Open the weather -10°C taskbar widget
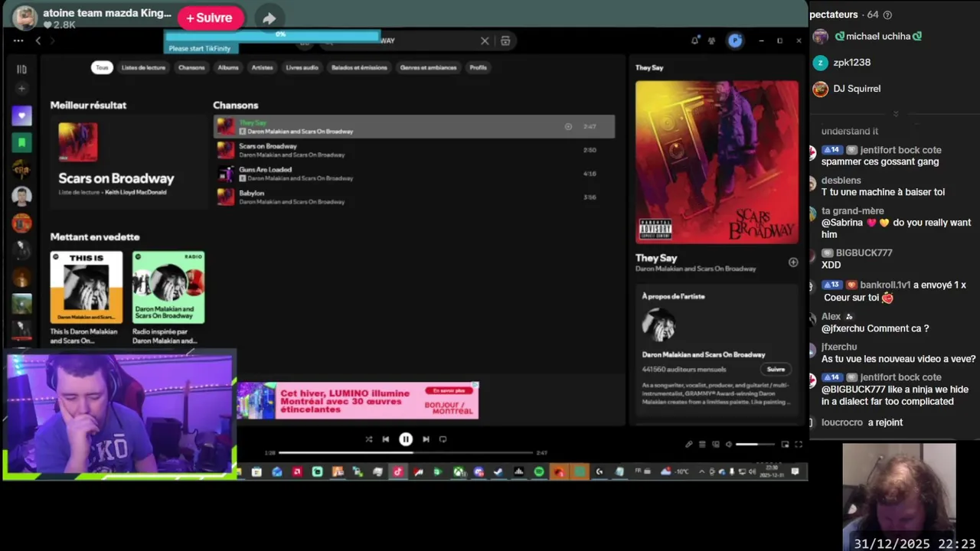Viewport: 980px width, 551px height. 675,471
